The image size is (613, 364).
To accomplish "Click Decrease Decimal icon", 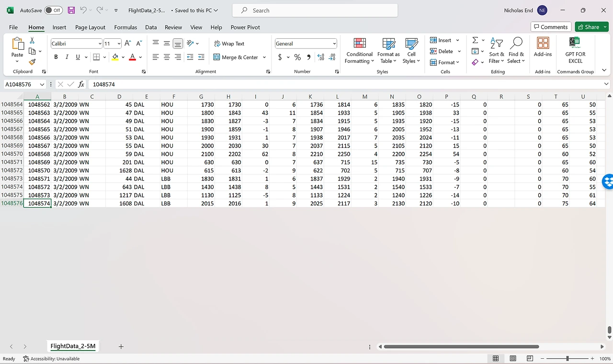I will click(x=332, y=57).
